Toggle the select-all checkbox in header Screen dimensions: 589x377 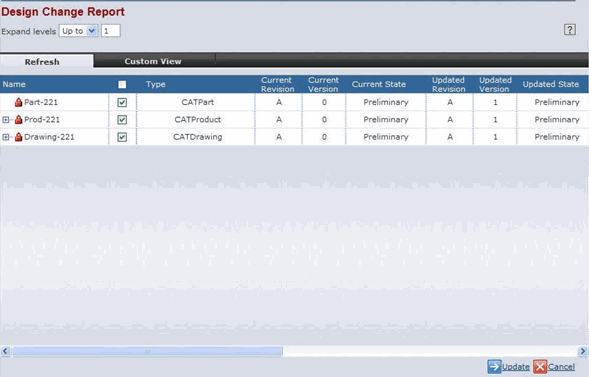point(122,84)
